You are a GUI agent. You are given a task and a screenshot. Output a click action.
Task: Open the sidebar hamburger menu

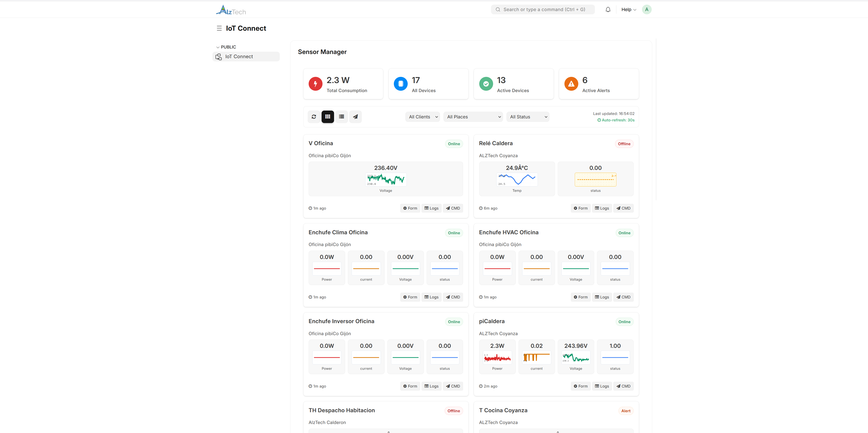[219, 28]
